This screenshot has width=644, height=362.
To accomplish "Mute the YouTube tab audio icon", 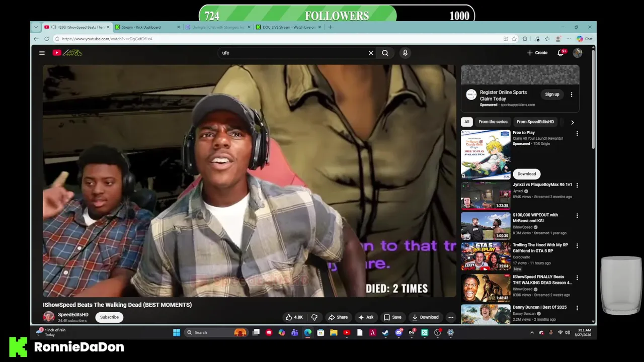I will [x=53, y=27].
